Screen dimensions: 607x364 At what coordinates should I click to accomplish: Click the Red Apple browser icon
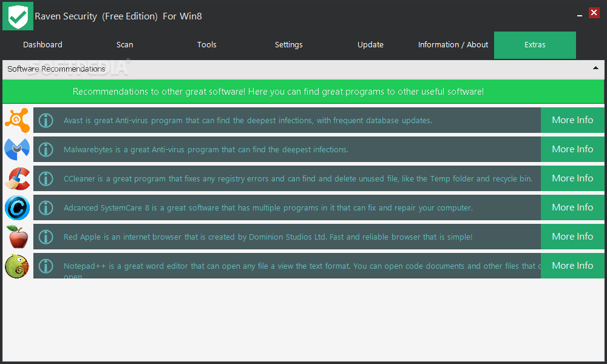tap(18, 237)
